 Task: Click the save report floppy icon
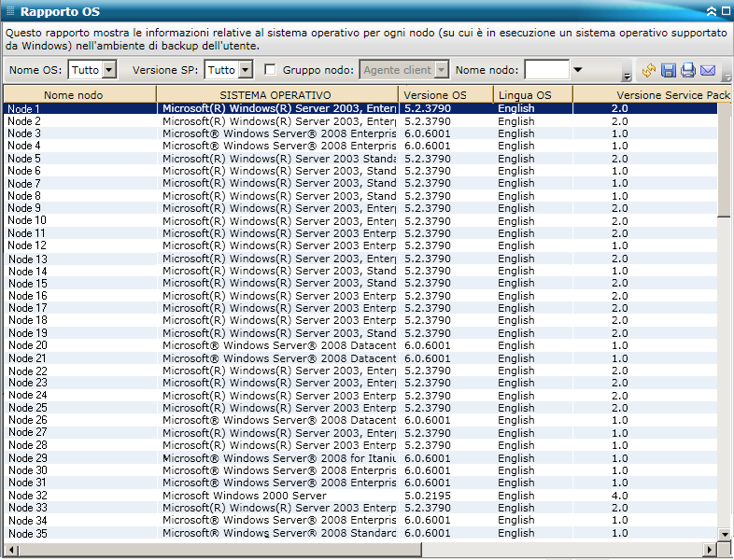point(669,70)
